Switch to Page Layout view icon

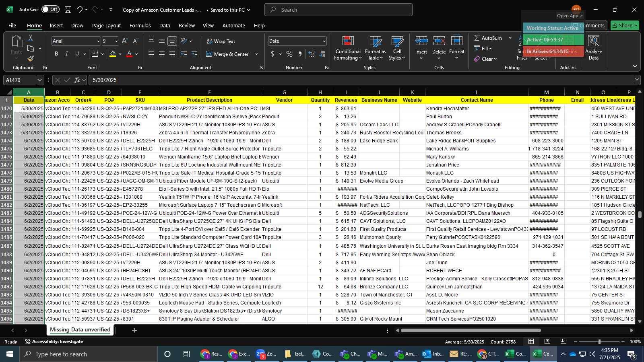[x=547, y=341]
